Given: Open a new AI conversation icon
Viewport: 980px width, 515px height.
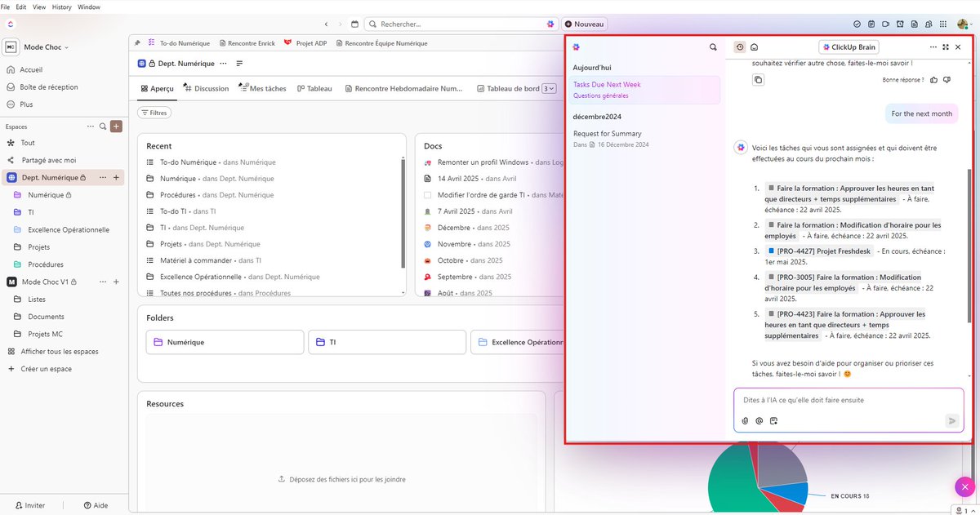Looking at the screenshot, I should point(755,47).
